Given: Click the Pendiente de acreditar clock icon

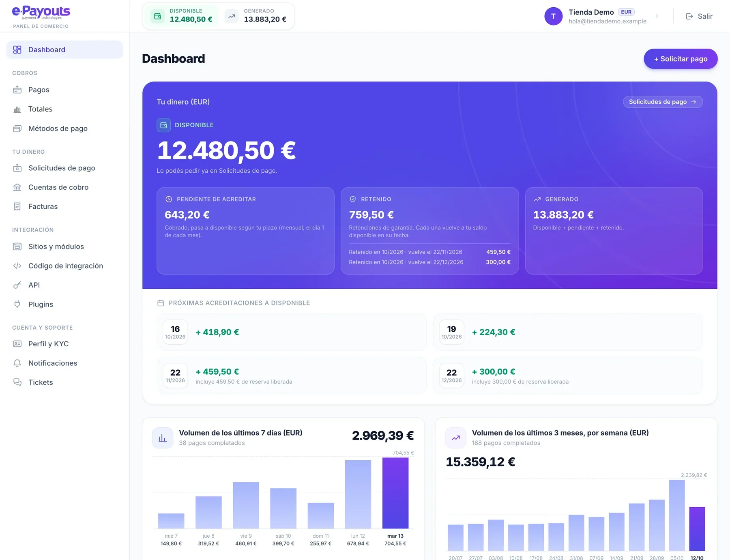Looking at the screenshot, I should [x=169, y=199].
